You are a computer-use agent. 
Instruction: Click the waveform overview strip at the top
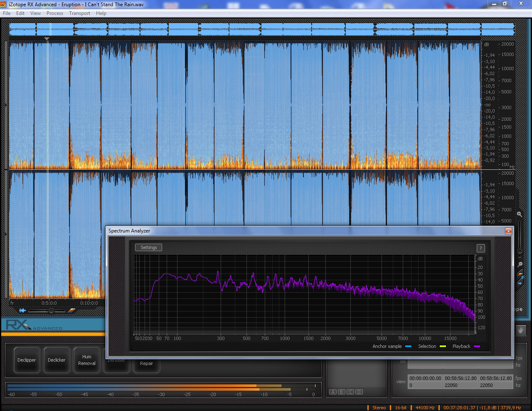pyautogui.click(x=262, y=29)
